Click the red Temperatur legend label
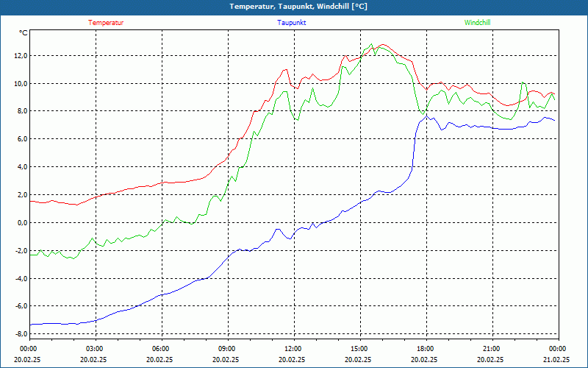The width and height of the screenshot is (588, 368). pos(106,23)
